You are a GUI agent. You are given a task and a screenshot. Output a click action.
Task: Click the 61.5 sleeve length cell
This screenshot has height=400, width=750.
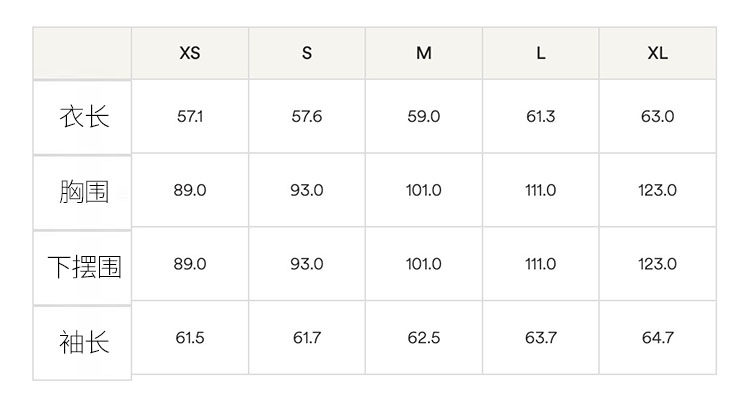coord(190,338)
